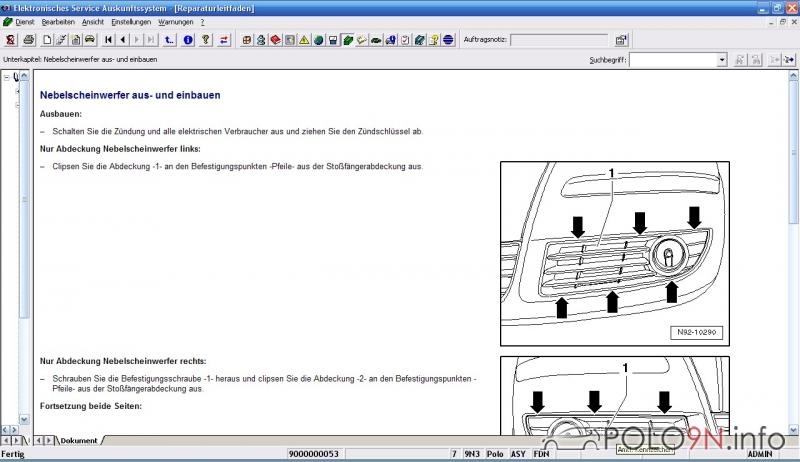This screenshot has height=462, width=800.
Task: Toggle the highlighted green book toolbar button
Action: (x=347, y=40)
